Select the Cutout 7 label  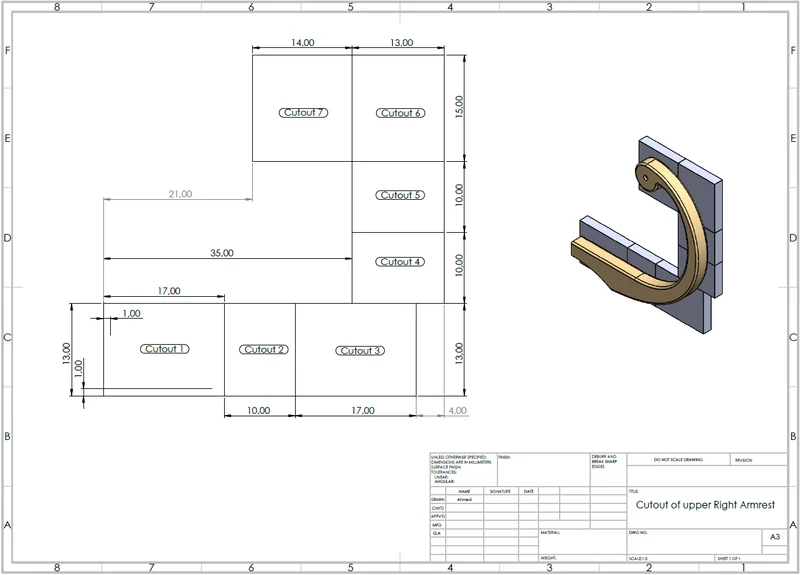coord(303,113)
